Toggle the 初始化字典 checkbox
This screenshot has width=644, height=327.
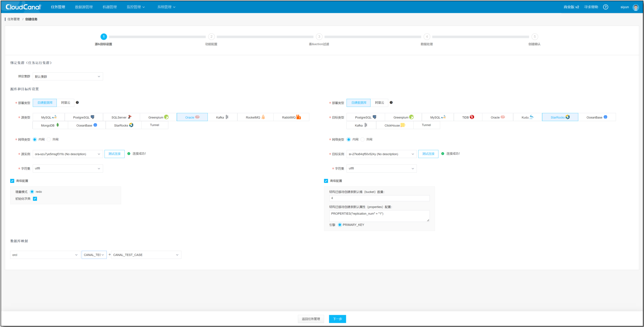(35, 199)
